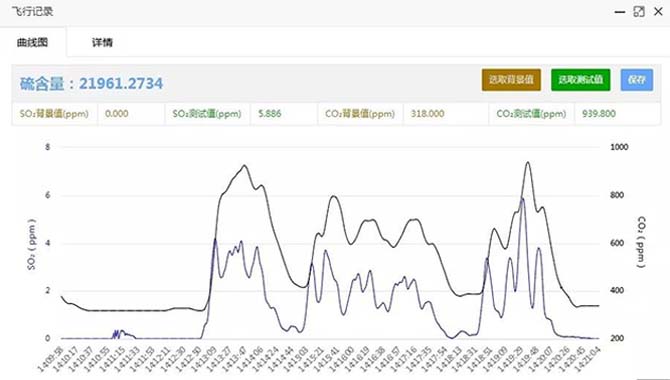Save the record with 保存 button
Image resolution: width=670 pixels, height=380 pixels.
click(637, 80)
